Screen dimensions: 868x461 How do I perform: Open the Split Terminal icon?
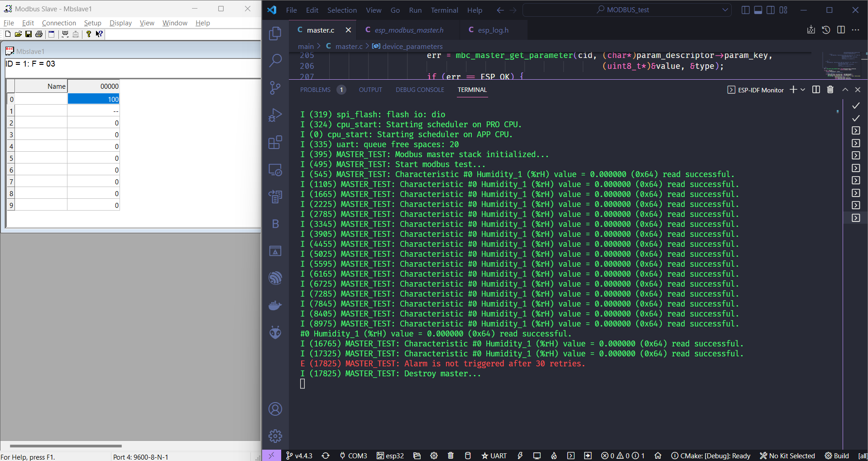tap(815, 89)
